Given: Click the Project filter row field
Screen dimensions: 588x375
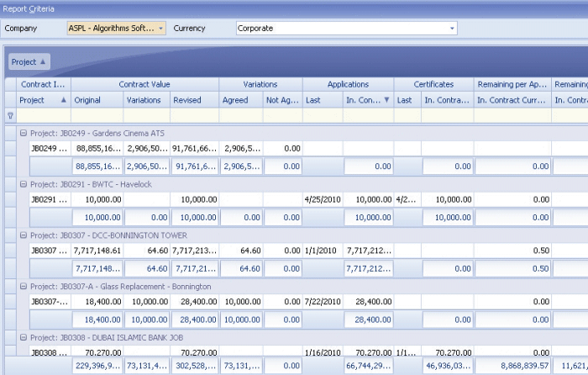Looking at the screenshot, I should (x=44, y=116).
